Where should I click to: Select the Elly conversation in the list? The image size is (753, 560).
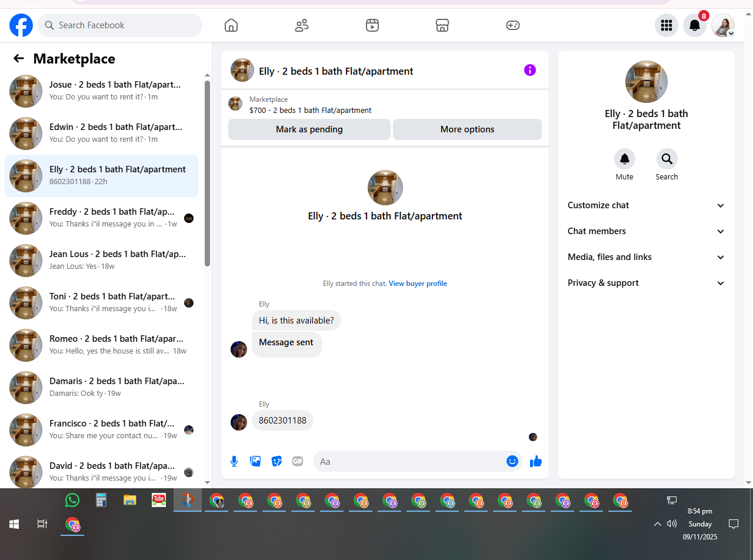click(101, 176)
